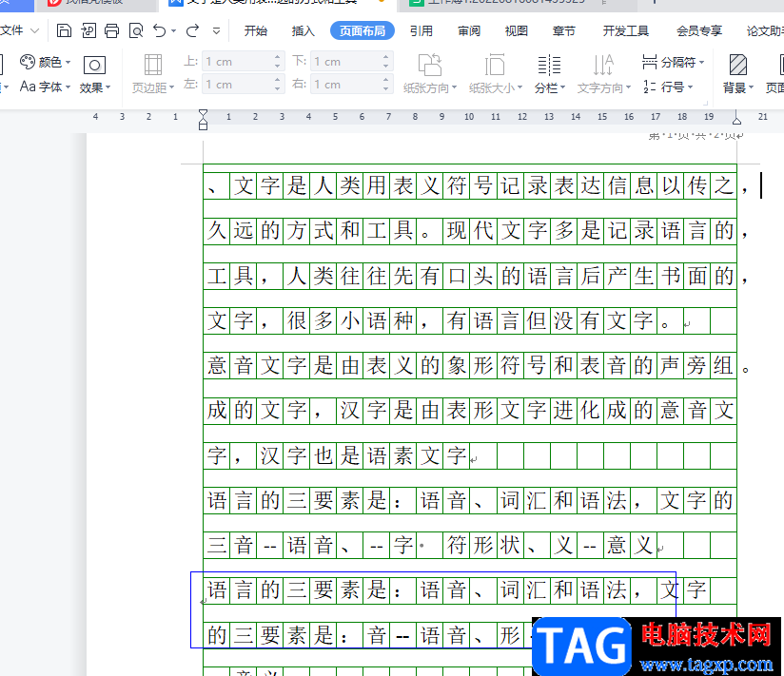Screen dimensions: 784x676
Task: Open the Aa 字体 theme fonts dropdown
Action: pyautogui.click(x=45, y=87)
